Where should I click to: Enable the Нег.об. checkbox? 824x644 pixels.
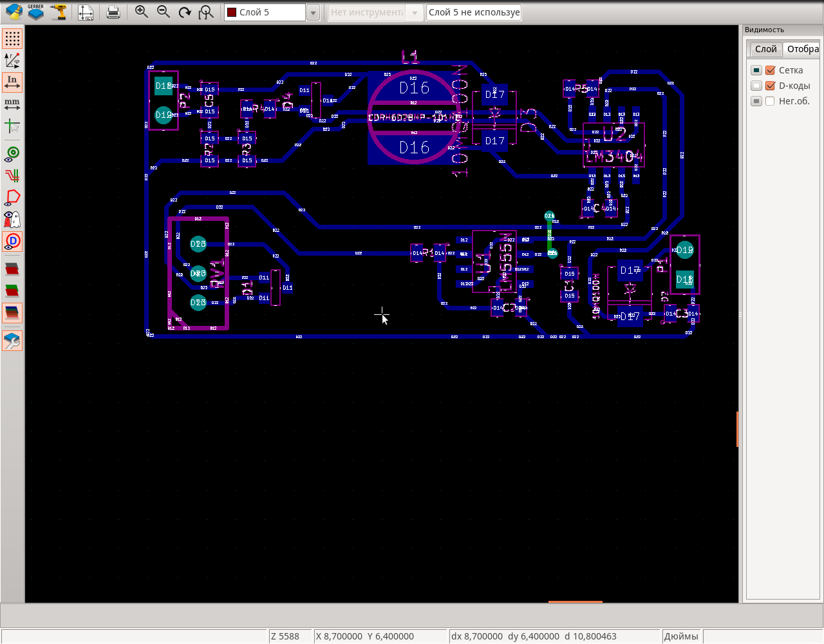(770, 100)
